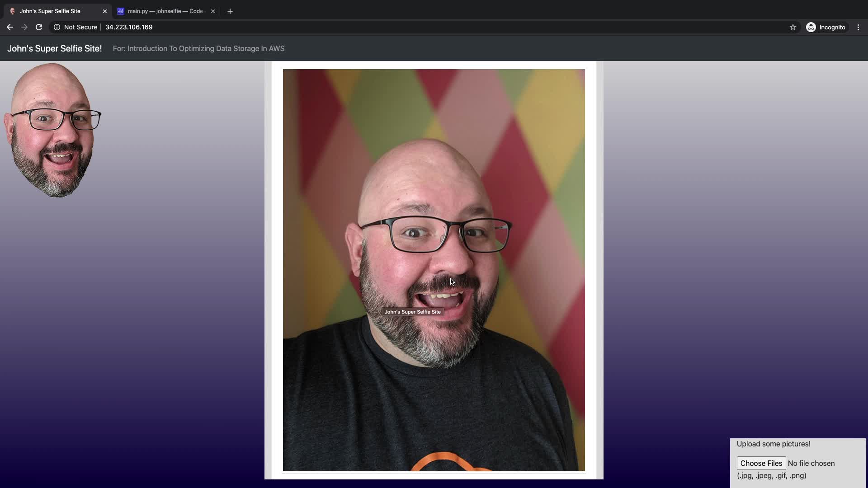
Task: Open Chrome three-dot menu
Action: (x=858, y=27)
